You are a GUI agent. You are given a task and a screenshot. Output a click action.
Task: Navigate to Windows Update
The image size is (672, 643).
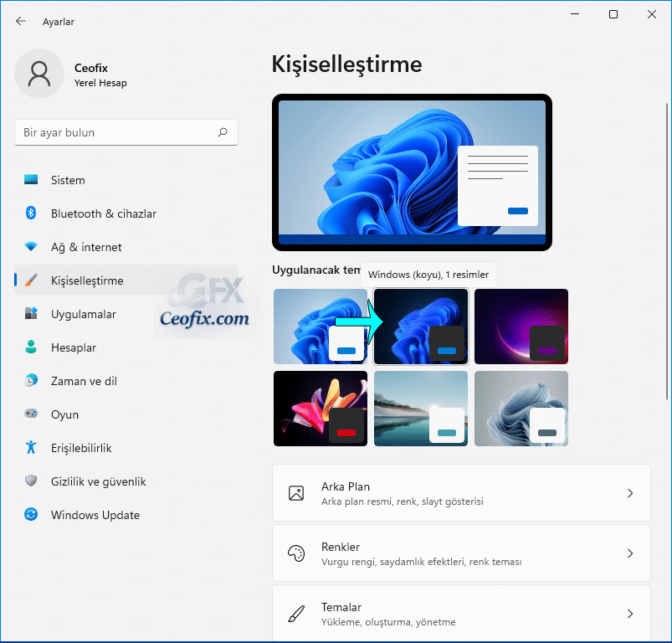126,514
